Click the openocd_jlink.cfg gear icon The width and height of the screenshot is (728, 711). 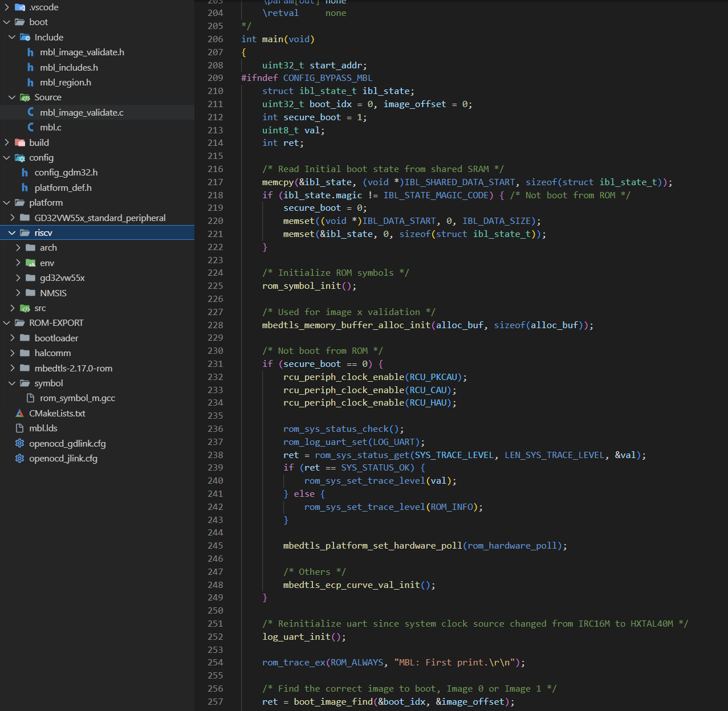[x=20, y=459]
